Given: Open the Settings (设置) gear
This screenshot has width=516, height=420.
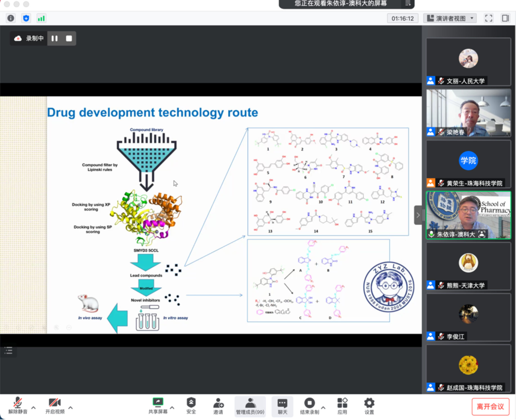Looking at the screenshot, I should 369,406.
